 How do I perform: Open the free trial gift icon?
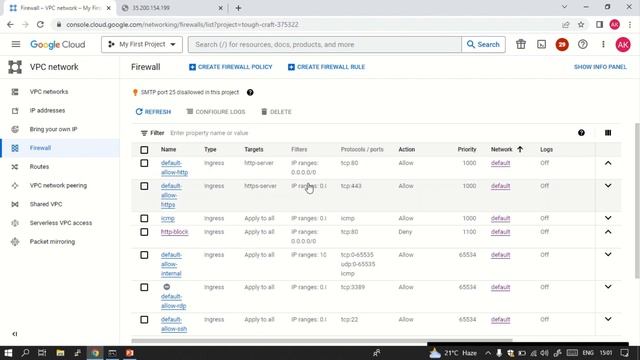[x=520, y=44]
